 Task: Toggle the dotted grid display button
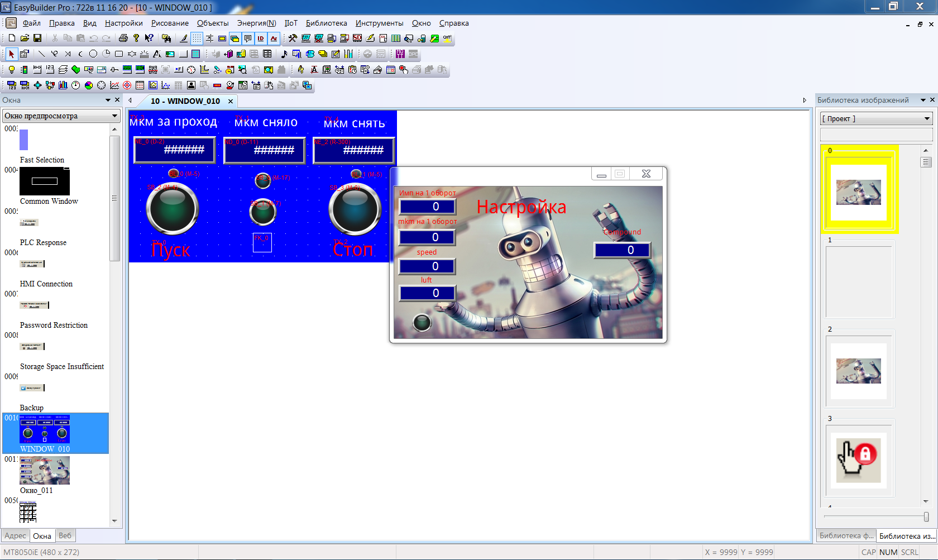[x=197, y=38]
